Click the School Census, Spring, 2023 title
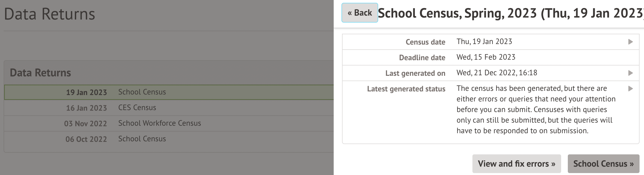The height and width of the screenshot is (175, 644). (x=510, y=13)
